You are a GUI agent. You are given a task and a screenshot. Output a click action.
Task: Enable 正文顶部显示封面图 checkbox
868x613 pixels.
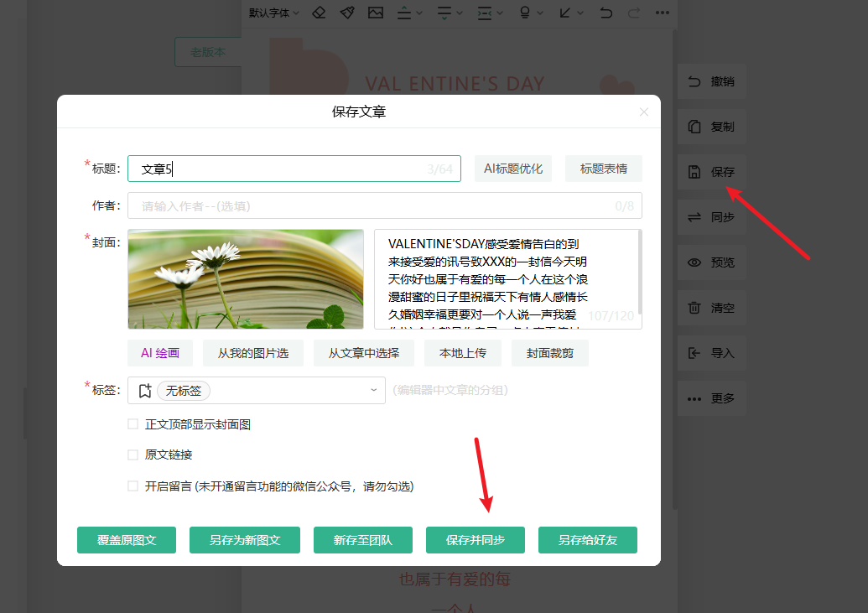[133, 424]
